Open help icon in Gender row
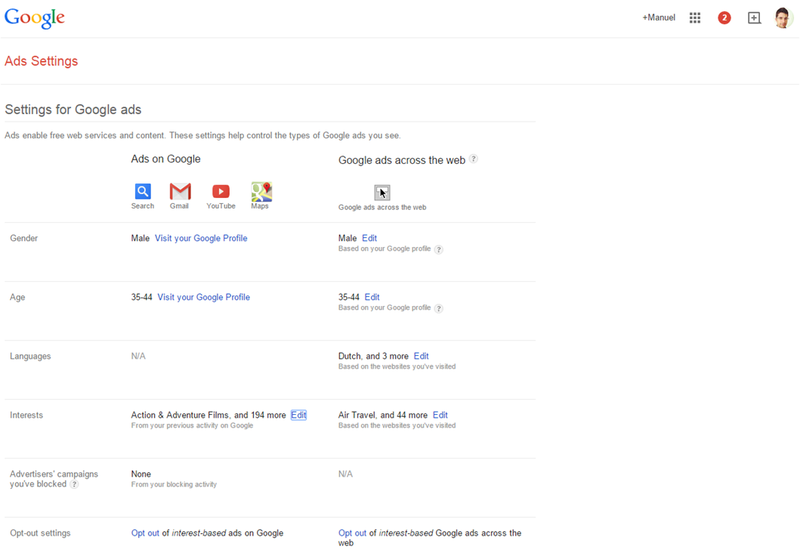Viewport: 800px width, 559px height. [x=439, y=249]
